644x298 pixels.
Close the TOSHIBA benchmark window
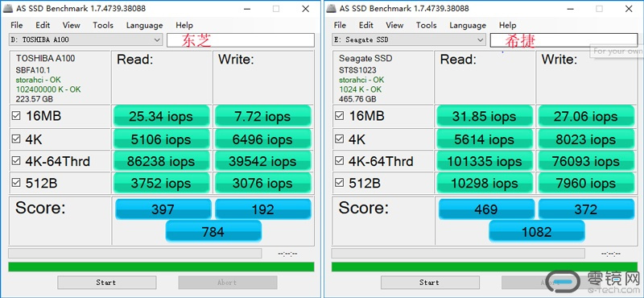tap(306, 9)
